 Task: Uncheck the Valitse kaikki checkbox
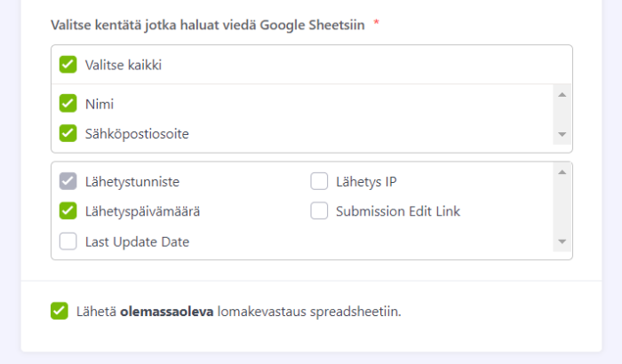coord(68,64)
